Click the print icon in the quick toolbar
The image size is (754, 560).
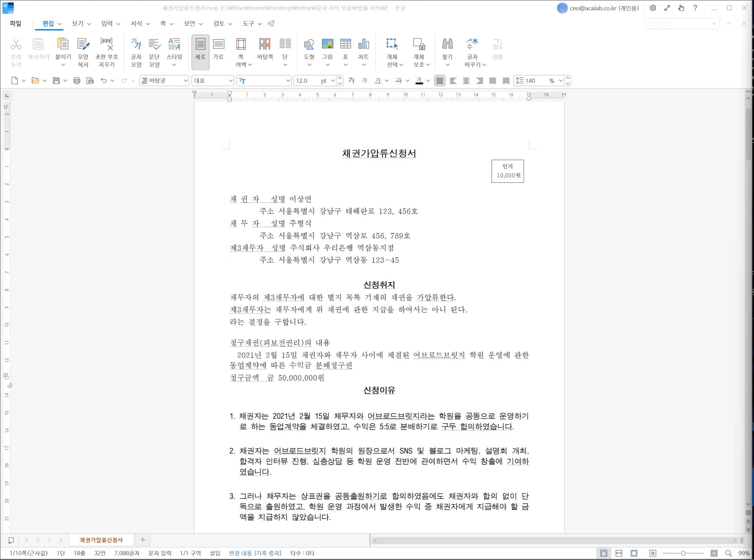[x=77, y=80]
